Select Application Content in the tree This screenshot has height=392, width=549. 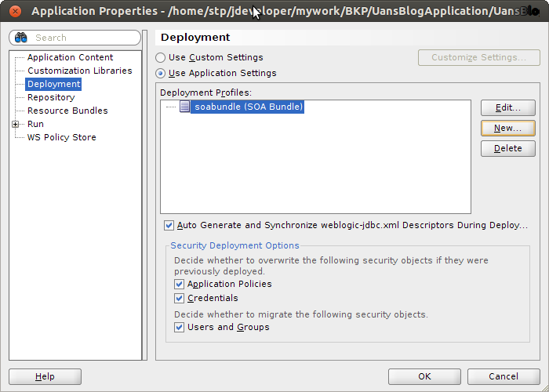[x=70, y=57]
